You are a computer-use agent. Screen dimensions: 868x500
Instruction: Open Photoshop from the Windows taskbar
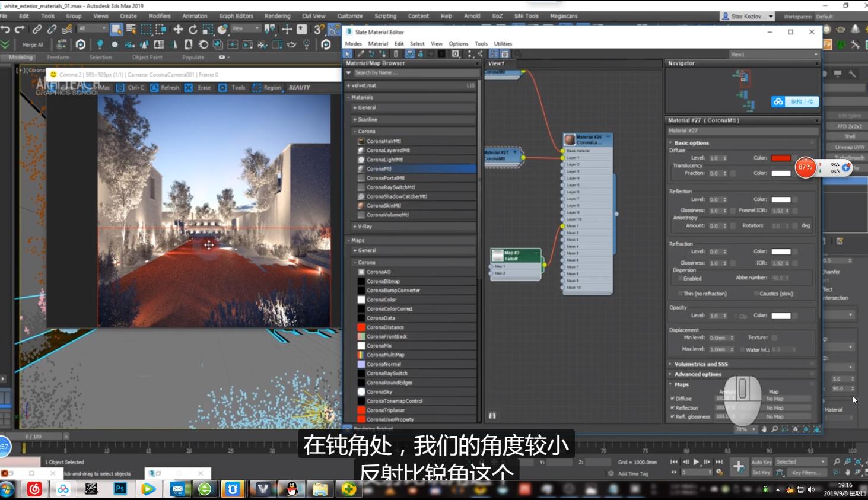(120, 489)
